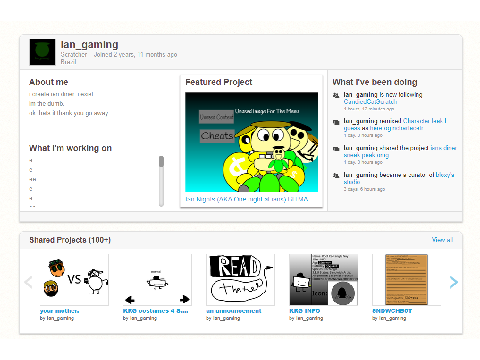The width and height of the screenshot is (480, 360).
Task: Open the featured project thumbnail image
Action: (x=252, y=142)
